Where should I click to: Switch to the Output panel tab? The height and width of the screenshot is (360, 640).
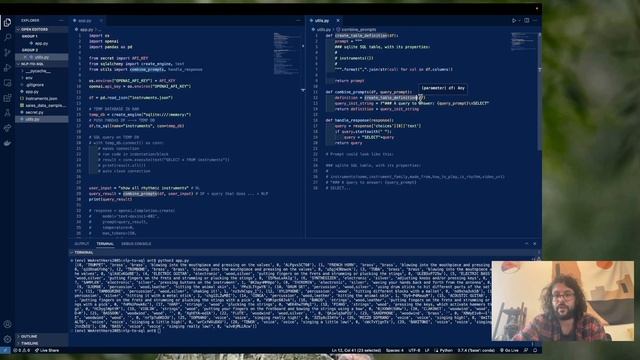[x=81, y=244]
